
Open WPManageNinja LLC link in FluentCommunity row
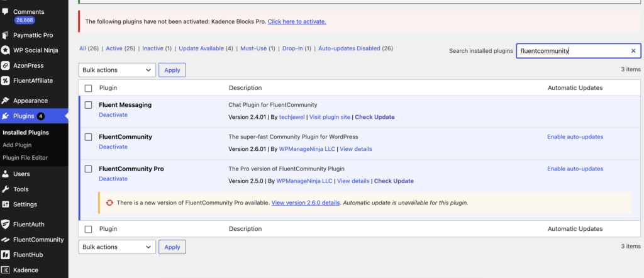point(307,149)
